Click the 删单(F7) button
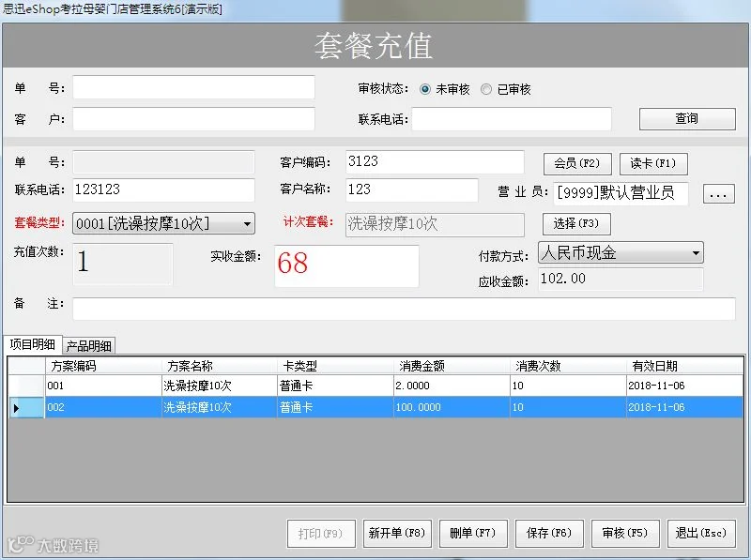 (473, 533)
